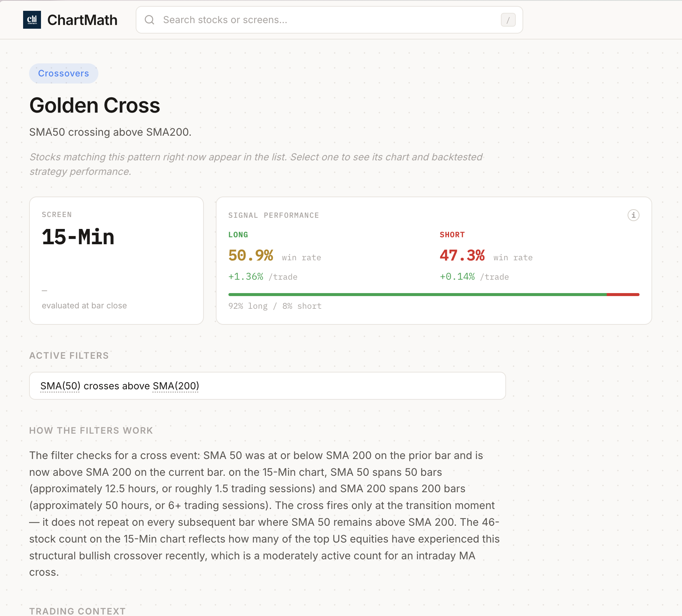Open the Signal Performance info icon

point(633,215)
